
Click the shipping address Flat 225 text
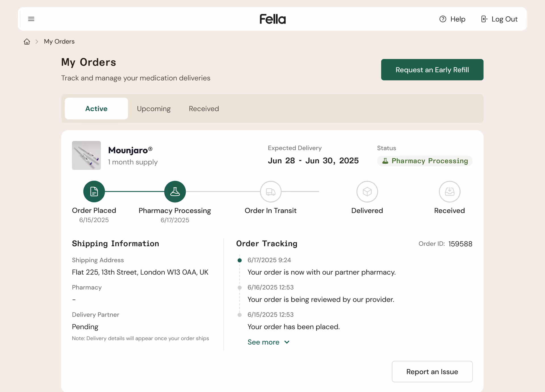point(140,272)
